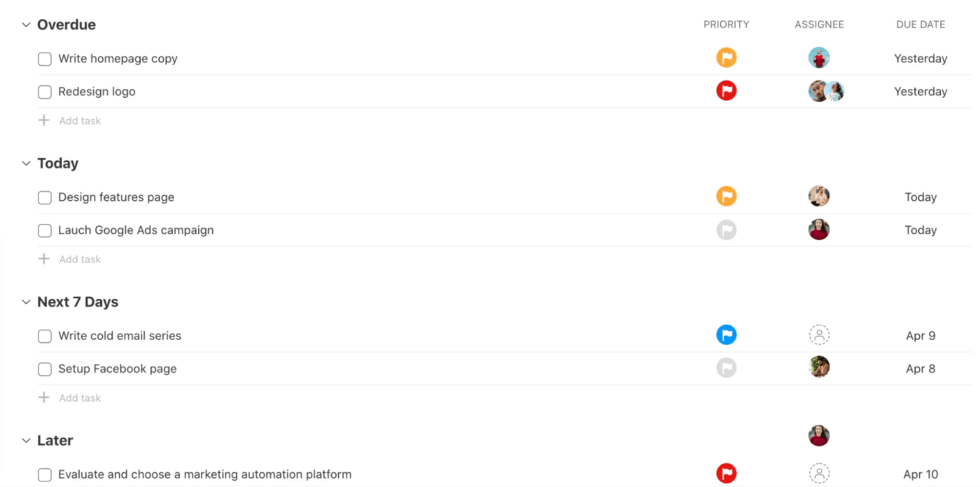
Task: Collapse the Overdue section
Action: [x=25, y=24]
